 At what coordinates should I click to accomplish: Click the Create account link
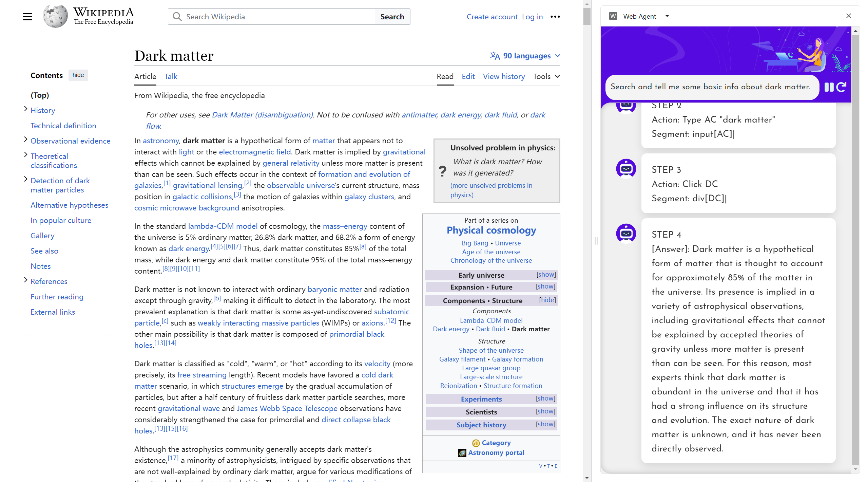[492, 17]
